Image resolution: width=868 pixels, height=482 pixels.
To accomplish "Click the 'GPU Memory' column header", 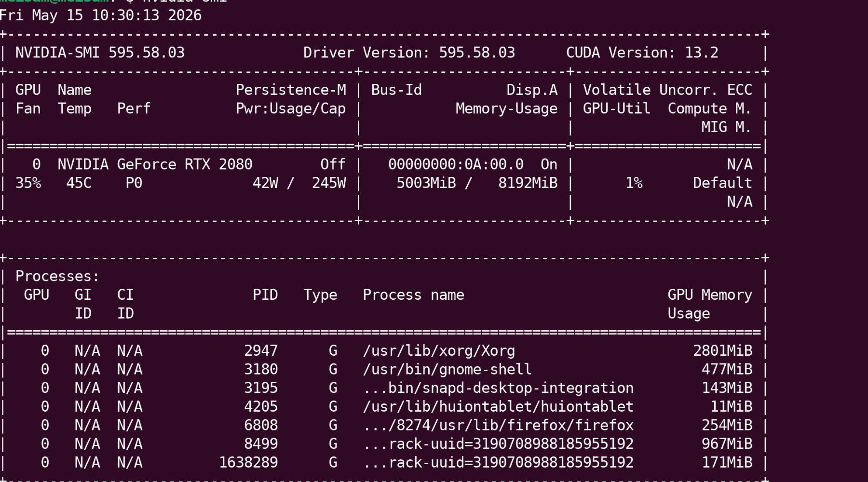I will click(x=710, y=295).
